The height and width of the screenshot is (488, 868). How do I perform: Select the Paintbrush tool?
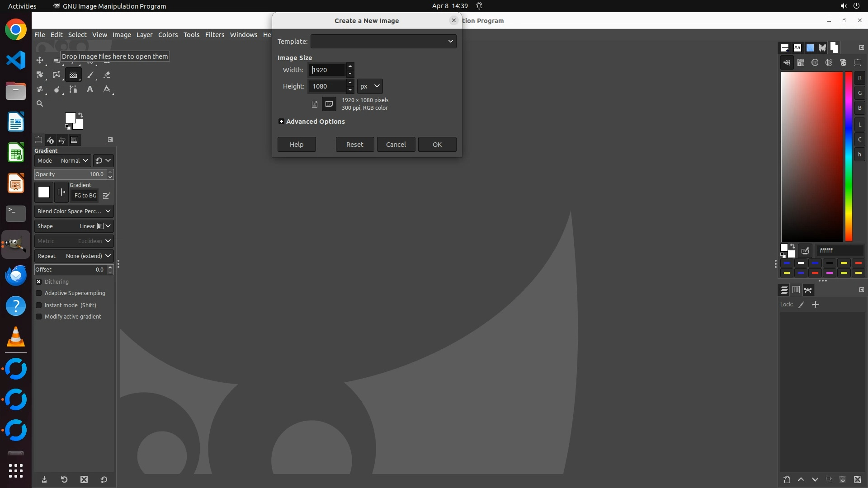tap(90, 75)
